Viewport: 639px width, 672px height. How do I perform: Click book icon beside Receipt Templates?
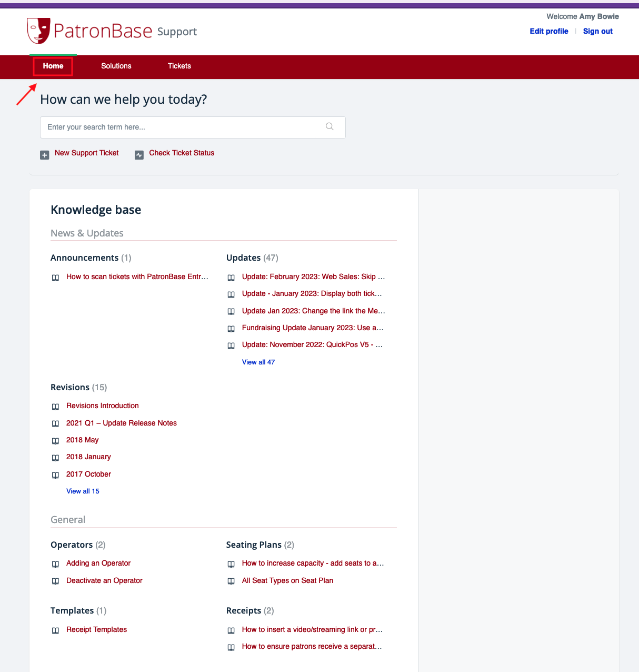pyautogui.click(x=55, y=631)
